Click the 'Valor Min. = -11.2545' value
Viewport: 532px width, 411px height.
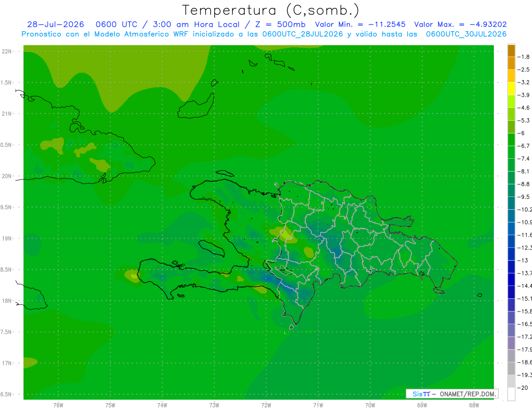(x=361, y=24)
